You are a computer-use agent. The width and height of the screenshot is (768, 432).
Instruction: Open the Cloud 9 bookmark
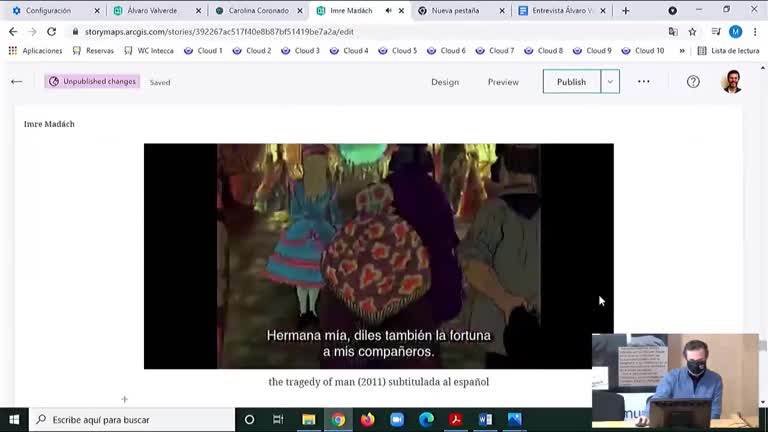592,50
